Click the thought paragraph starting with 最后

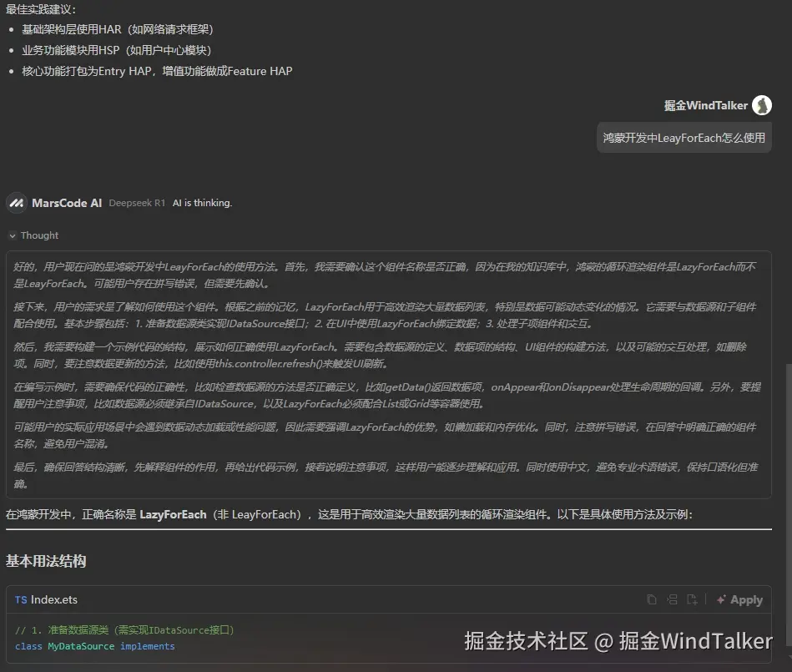[x=386, y=475]
